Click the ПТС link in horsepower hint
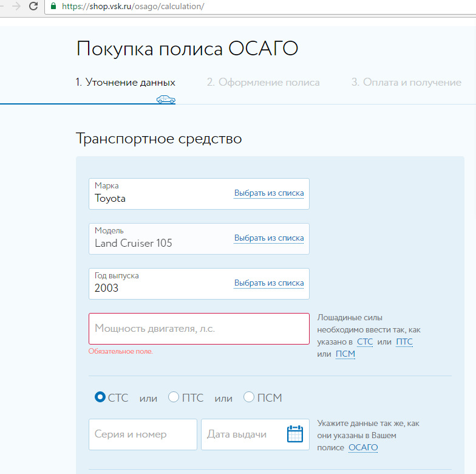This screenshot has width=476, height=474. coord(404,342)
